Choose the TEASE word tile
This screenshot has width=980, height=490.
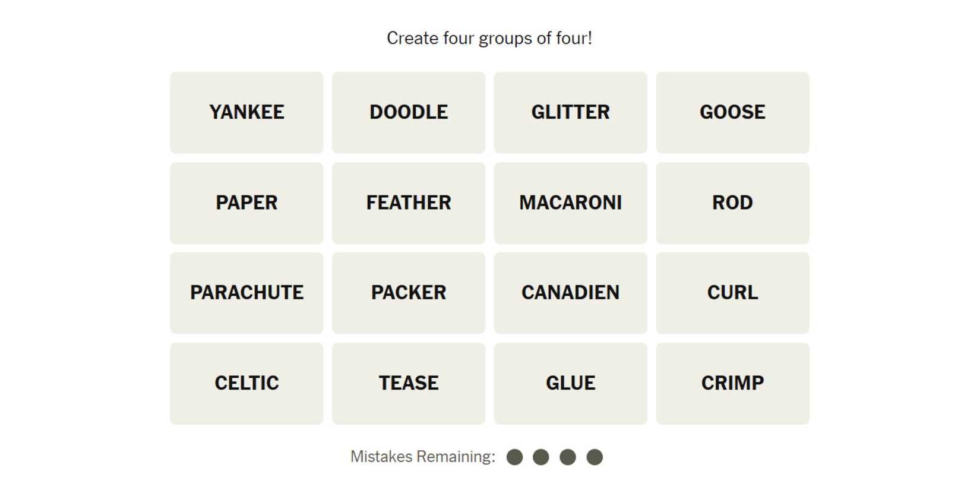coord(409,383)
